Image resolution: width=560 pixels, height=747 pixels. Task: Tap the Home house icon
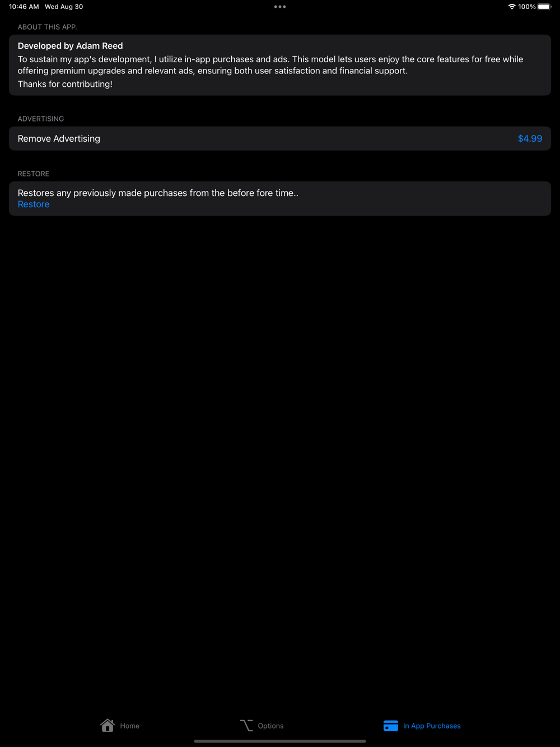(108, 725)
